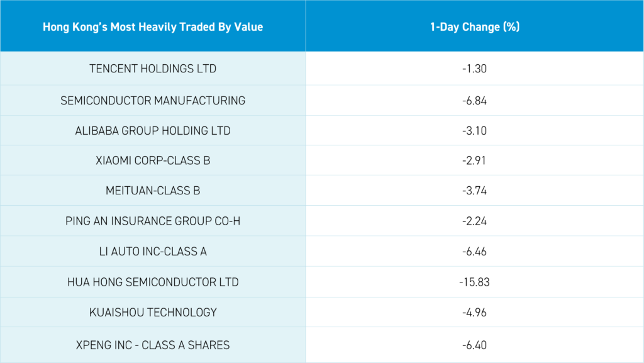
Task: Select the -15.83 change value
Action: [474, 282]
